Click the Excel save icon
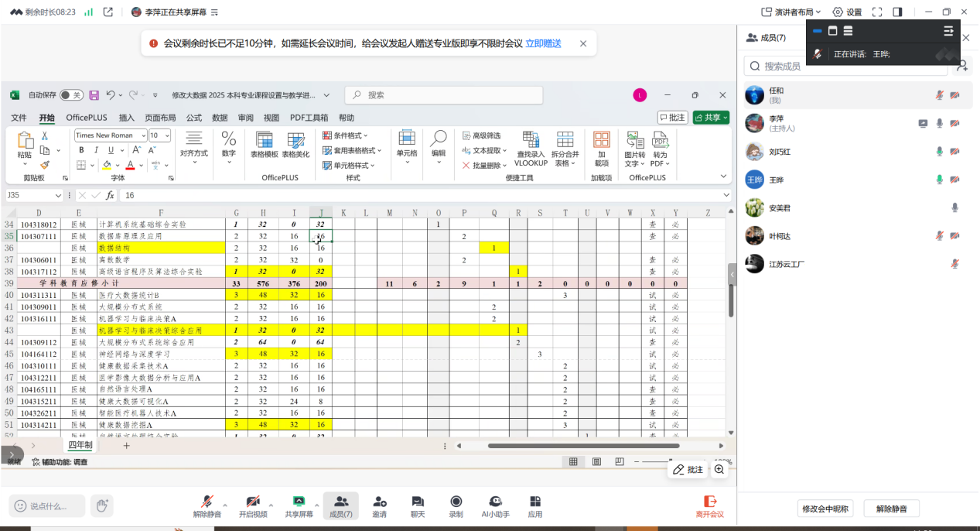 [x=94, y=95]
